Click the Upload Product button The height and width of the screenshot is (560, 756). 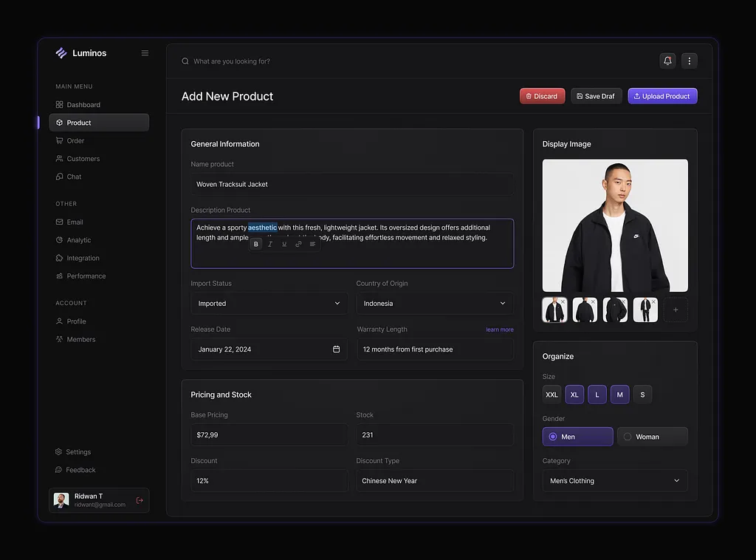point(662,96)
